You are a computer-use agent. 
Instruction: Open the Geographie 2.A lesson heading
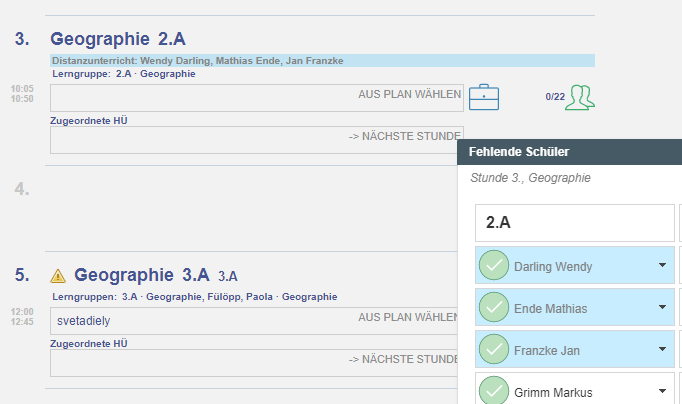[x=118, y=39]
